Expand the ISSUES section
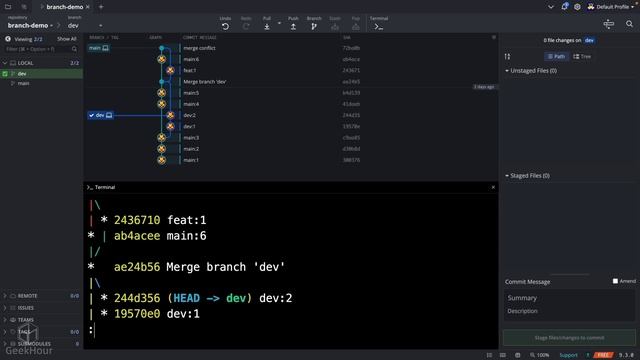The image size is (640, 360). pos(5,308)
